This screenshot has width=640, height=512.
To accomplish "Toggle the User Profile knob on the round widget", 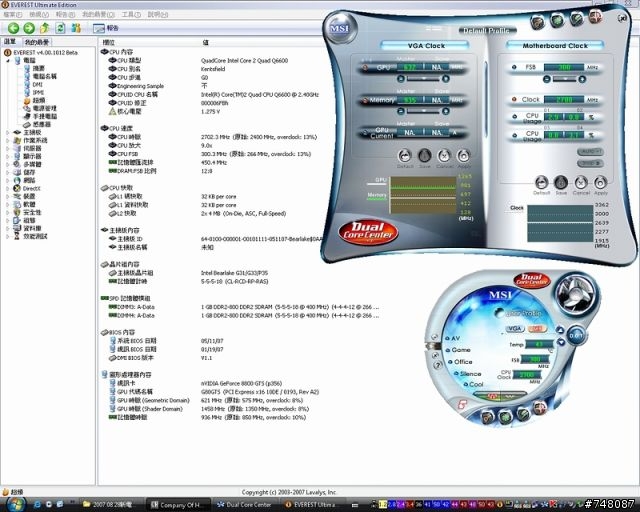I will (500, 313).
